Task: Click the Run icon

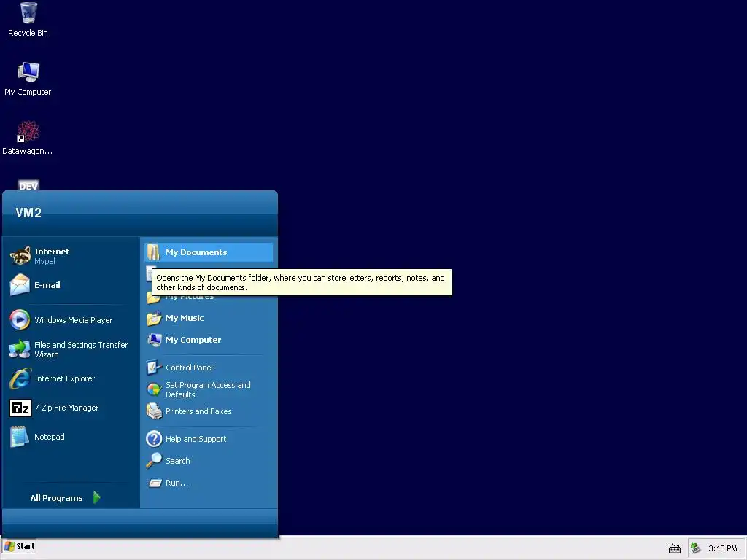Action: click(155, 483)
